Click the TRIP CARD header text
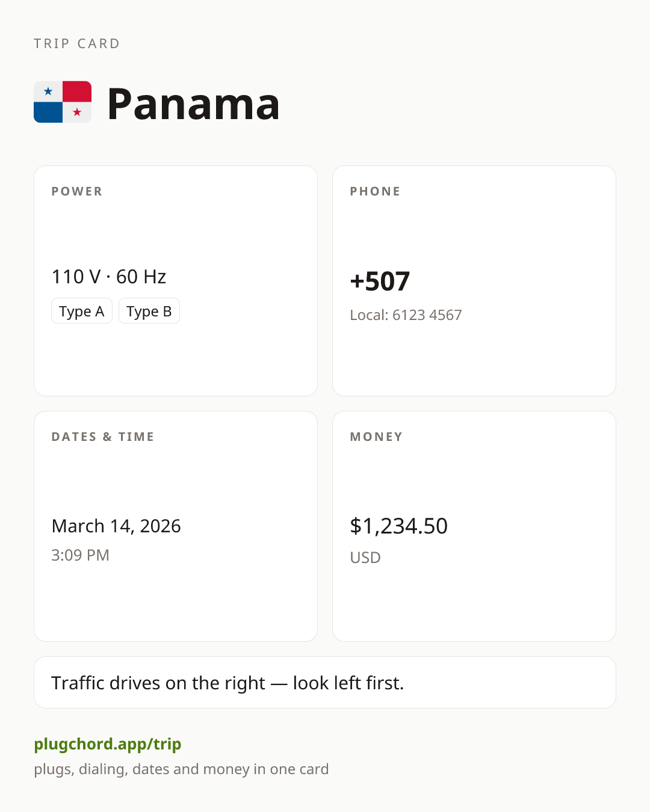Screen dimensions: 650x812 pos(77,43)
